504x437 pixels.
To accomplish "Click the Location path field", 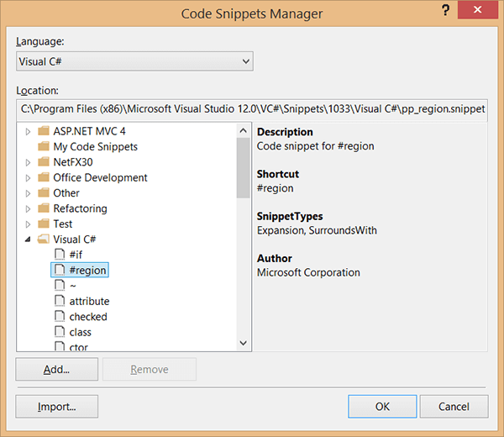I will (x=252, y=109).
